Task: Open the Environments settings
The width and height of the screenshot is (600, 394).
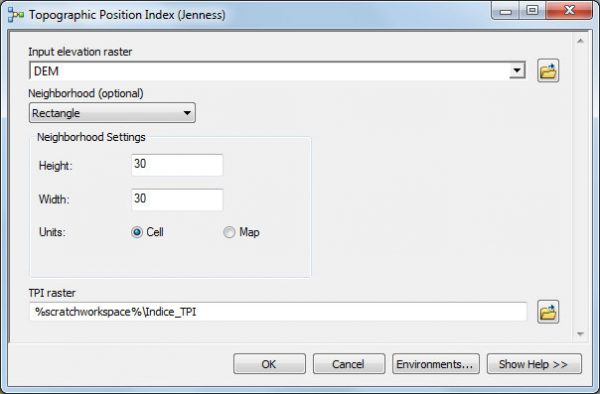Action: [435, 363]
